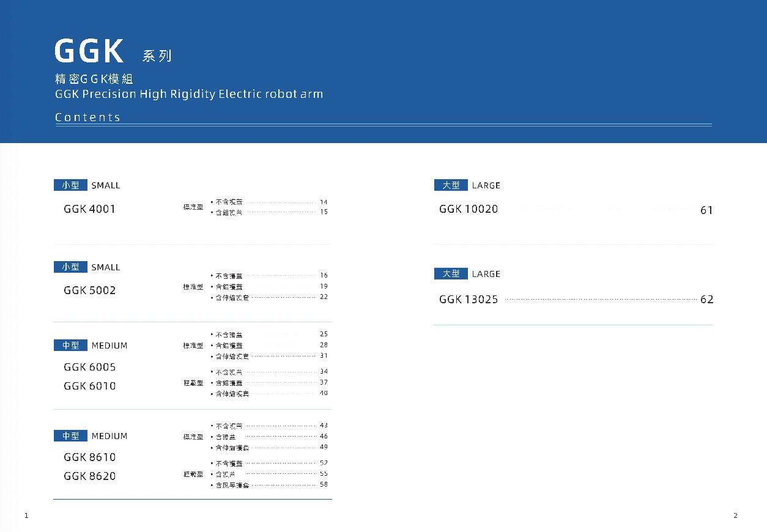The width and height of the screenshot is (767, 532).
Task: Click the 大型 badge above GGK 13025
Action: pyautogui.click(x=451, y=274)
